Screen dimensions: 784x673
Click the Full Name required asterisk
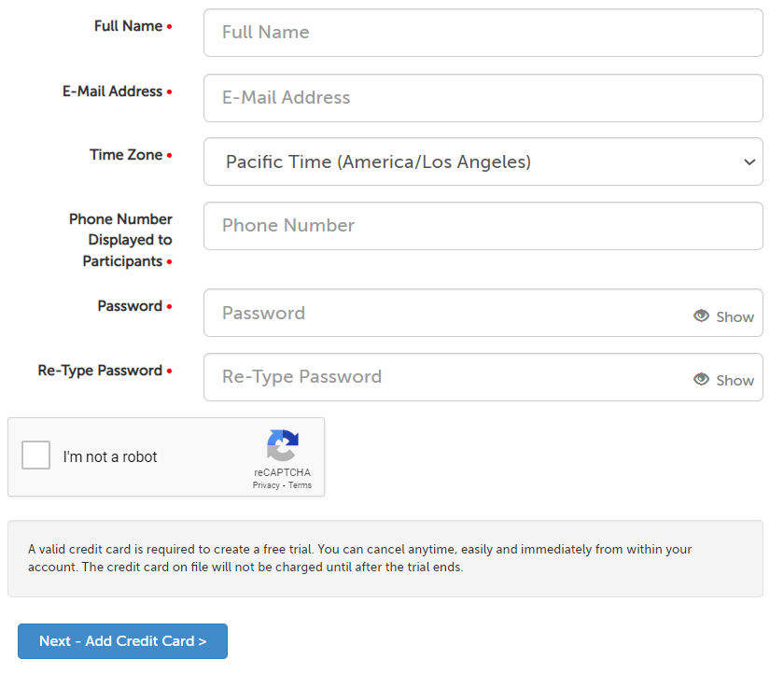coord(170,26)
